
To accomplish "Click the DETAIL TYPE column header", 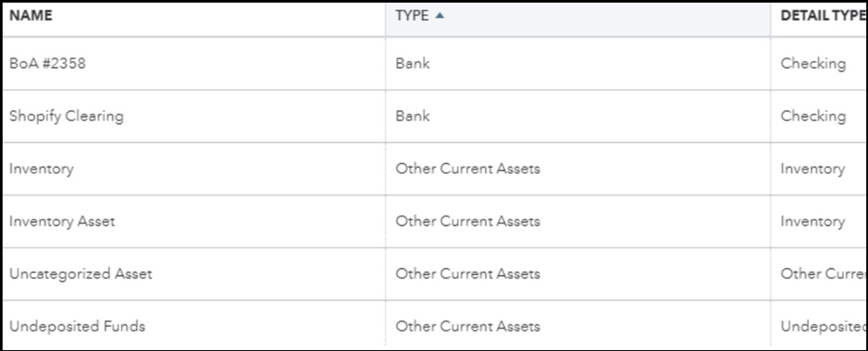I will tap(819, 16).
